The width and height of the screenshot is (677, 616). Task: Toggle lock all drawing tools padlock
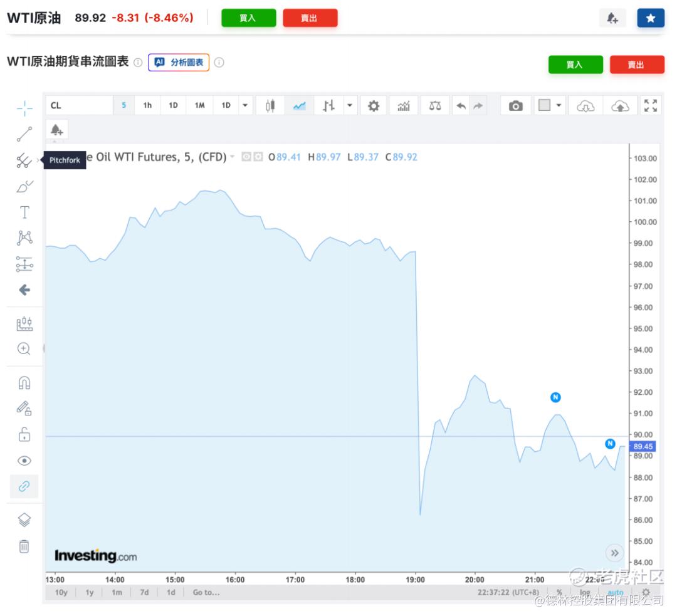[x=24, y=434]
